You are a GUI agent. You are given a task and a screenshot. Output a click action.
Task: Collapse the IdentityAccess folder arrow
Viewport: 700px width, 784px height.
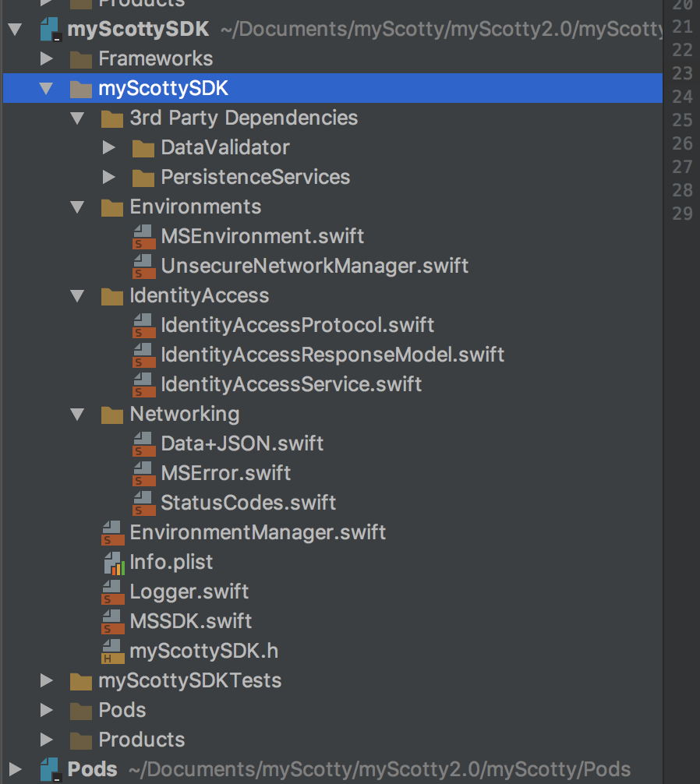(77, 296)
